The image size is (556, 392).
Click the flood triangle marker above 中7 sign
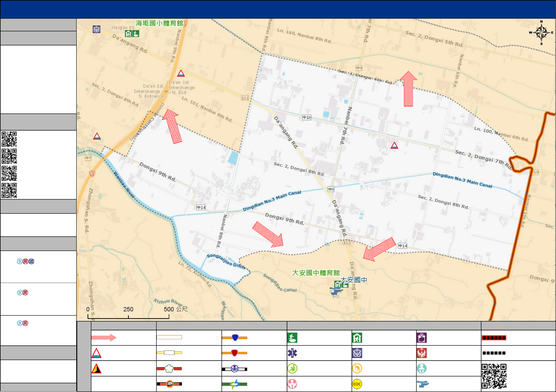click(x=97, y=136)
